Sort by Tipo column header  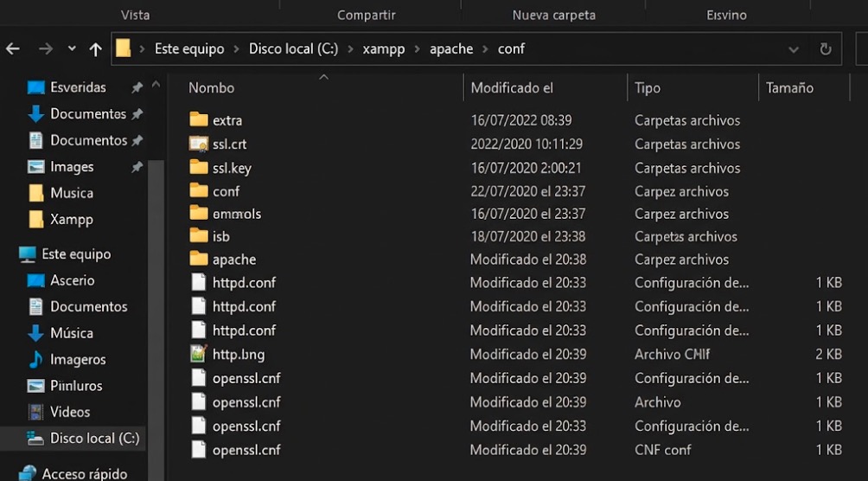coord(648,88)
